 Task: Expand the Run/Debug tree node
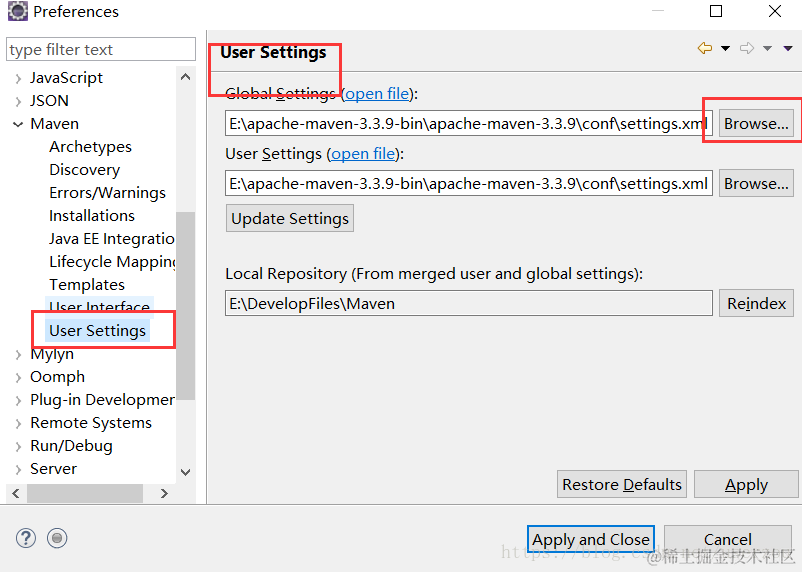[18, 447]
